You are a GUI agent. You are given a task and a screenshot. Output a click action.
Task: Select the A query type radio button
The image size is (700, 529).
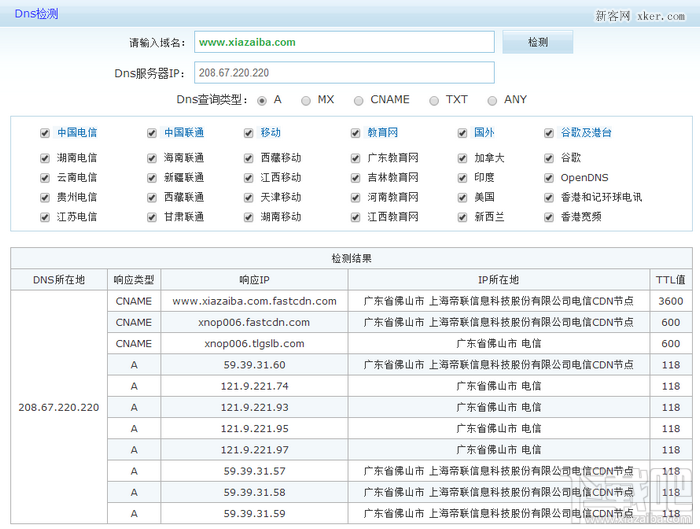coord(262,100)
